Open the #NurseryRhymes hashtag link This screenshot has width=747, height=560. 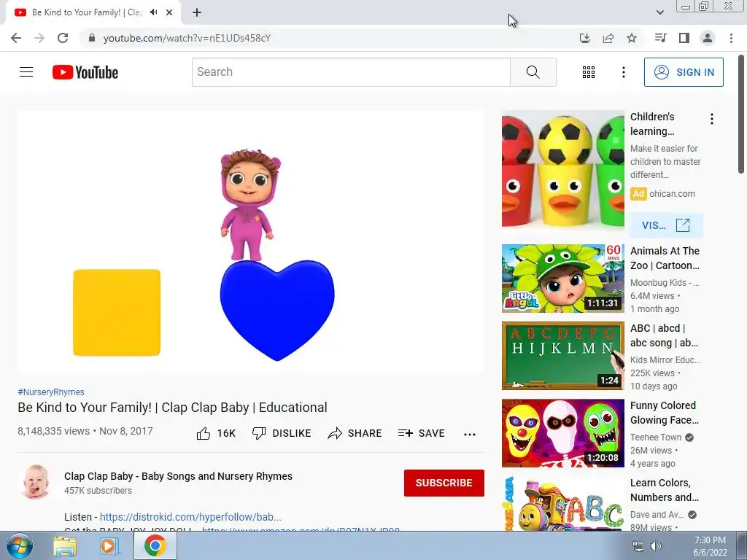[51, 392]
